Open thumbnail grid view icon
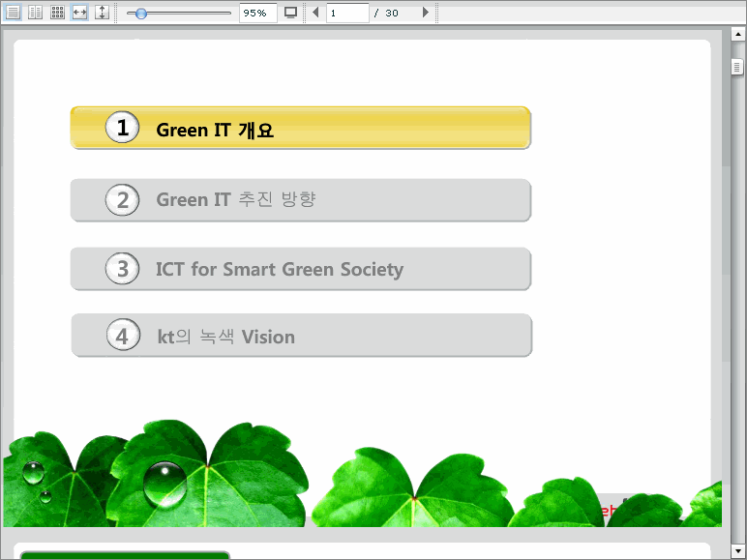This screenshot has width=747, height=560. tap(58, 13)
